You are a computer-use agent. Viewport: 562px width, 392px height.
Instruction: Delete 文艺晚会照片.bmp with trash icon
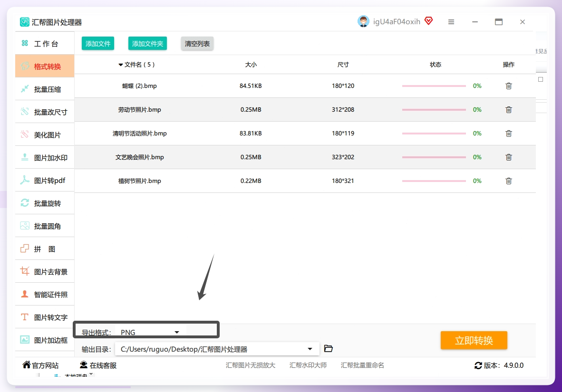tap(509, 157)
